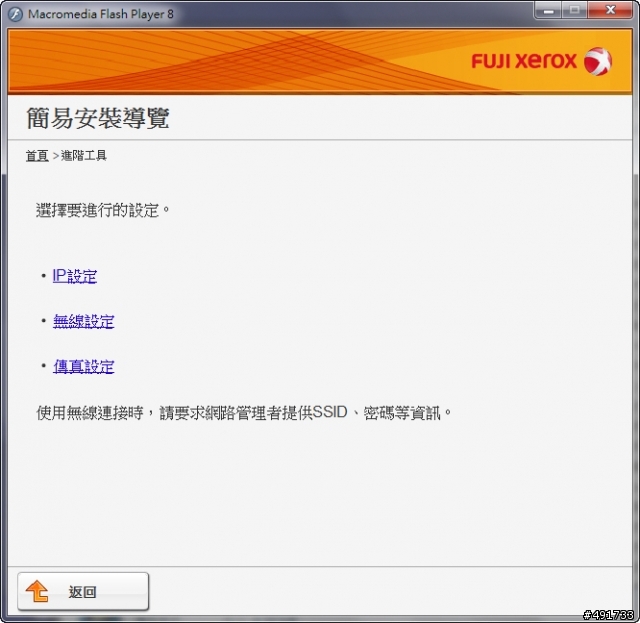Image resolution: width=640 pixels, height=623 pixels.
Task: Click the 簡易安裝導覽 heading
Action: pyautogui.click(x=98, y=118)
